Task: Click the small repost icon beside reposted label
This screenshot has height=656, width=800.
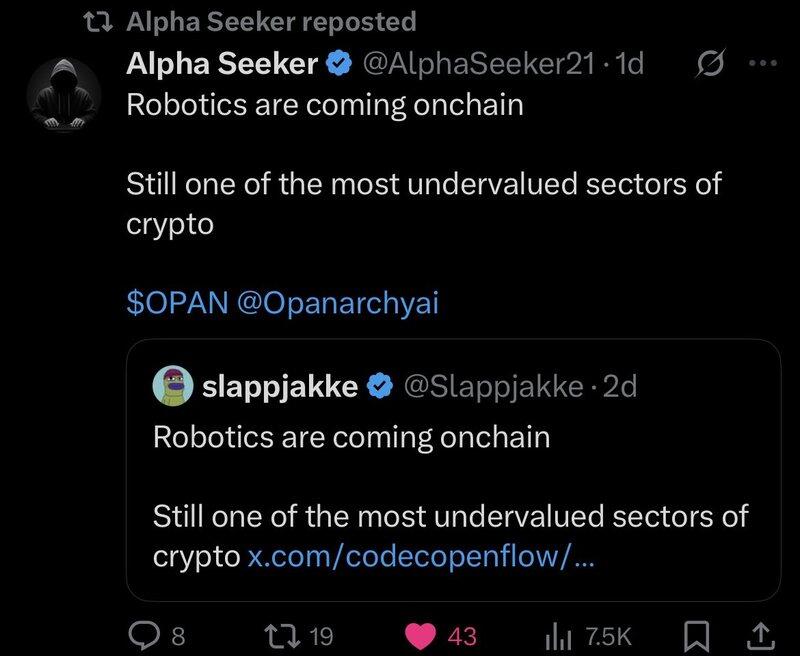Action: click(x=102, y=21)
